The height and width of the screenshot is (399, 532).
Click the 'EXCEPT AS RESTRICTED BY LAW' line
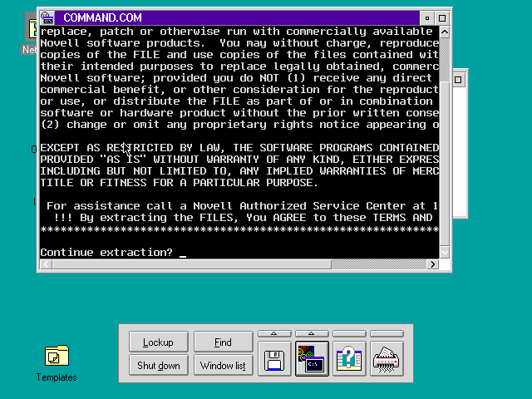239,148
